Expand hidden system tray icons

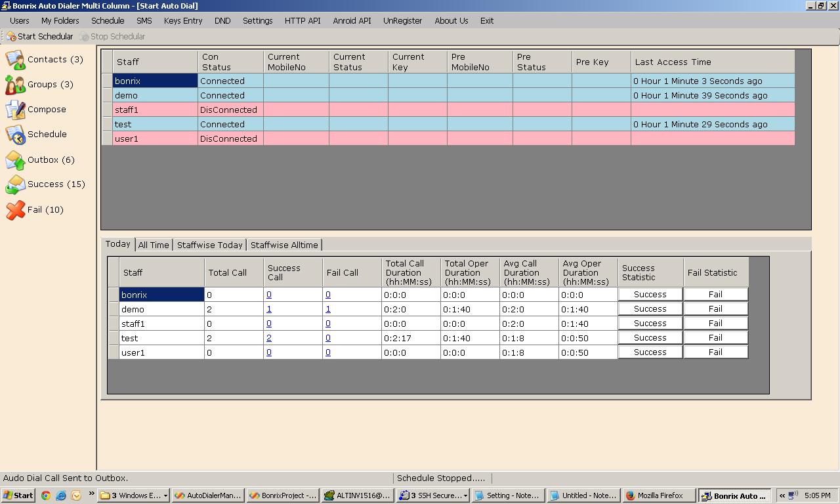(782, 495)
